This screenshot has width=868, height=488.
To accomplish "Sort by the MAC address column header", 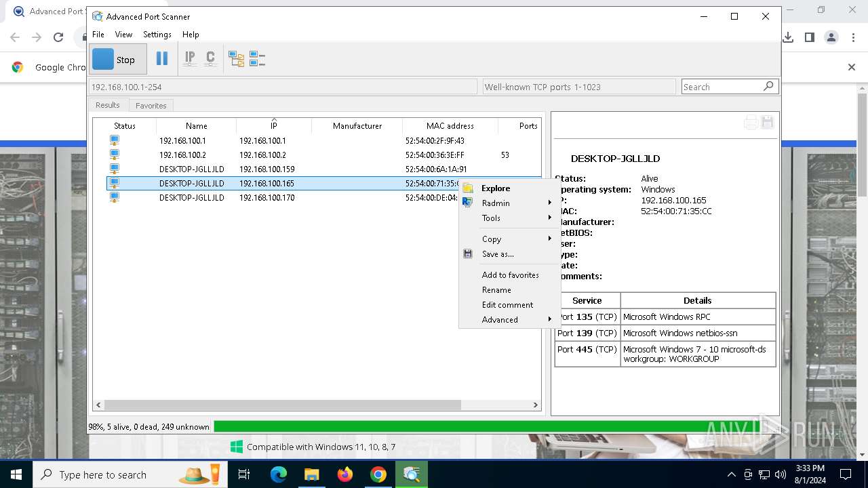I will point(450,125).
